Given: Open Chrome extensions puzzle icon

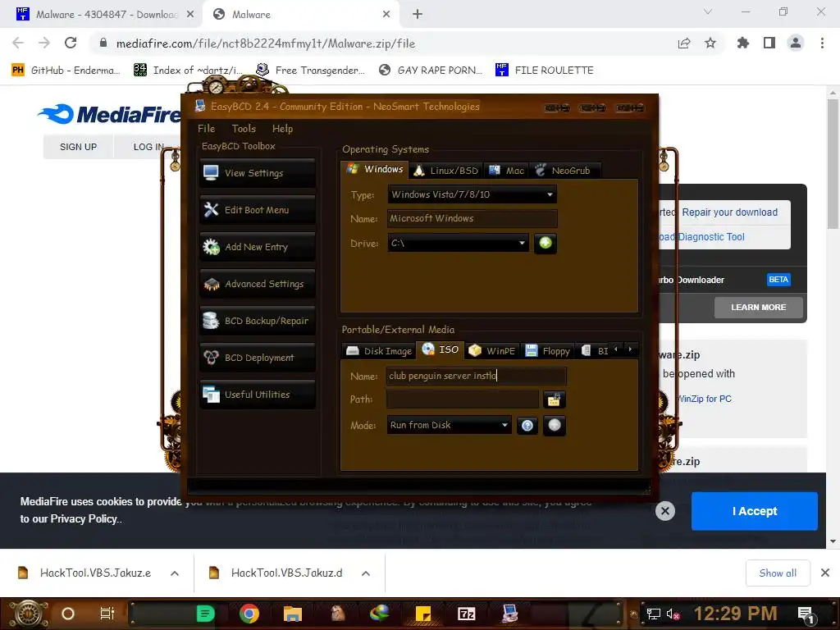Looking at the screenshot, I should (742, 43).
